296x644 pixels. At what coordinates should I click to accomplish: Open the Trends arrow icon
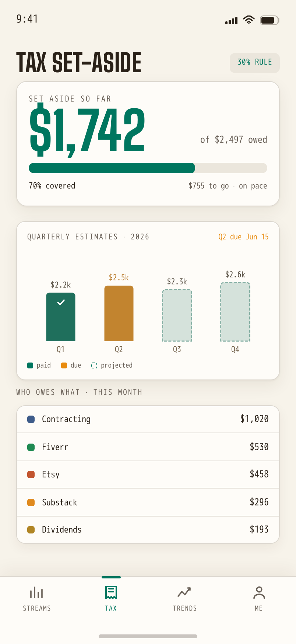click(184, 592)
